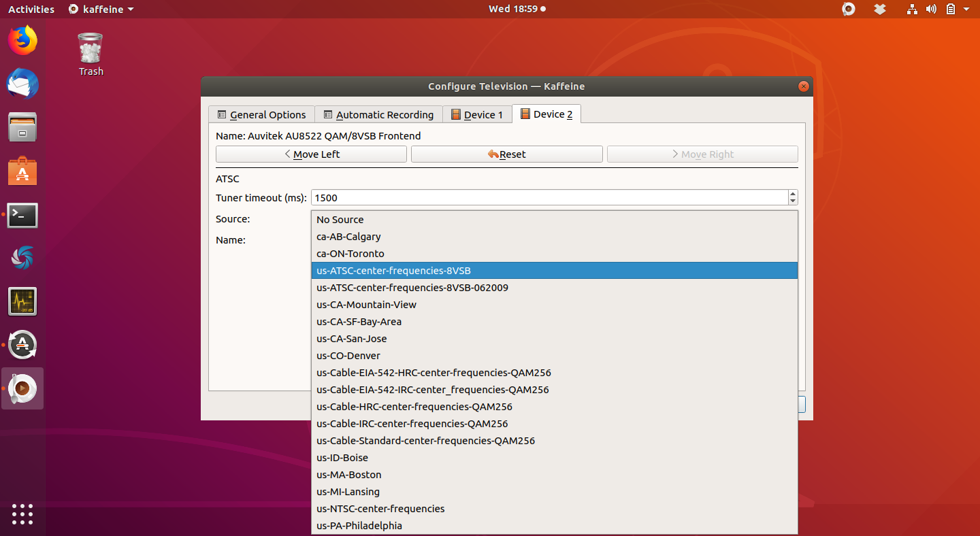Open Ubuntu Software from the dock
The height and width of the screenshot is (536, 980).
(22, 171)
